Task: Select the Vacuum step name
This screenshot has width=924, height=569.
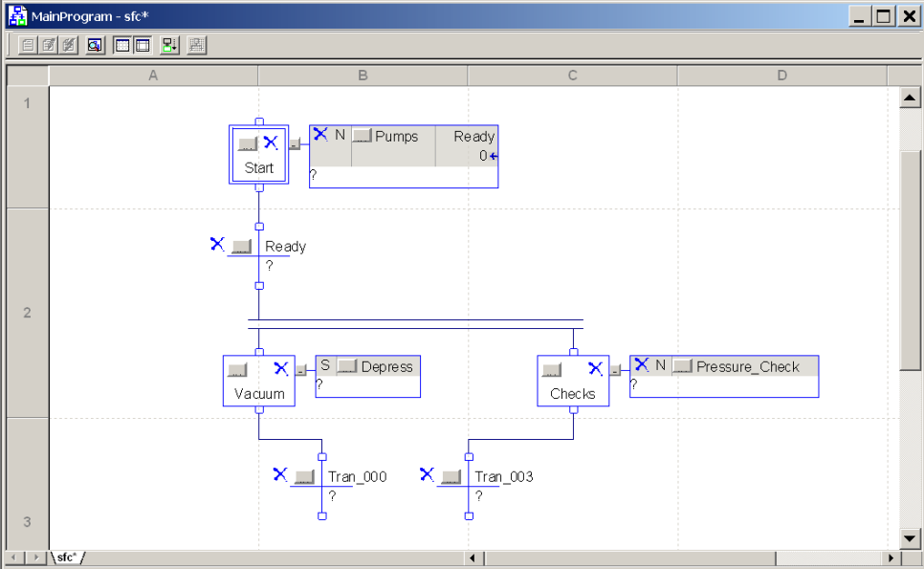Action: pyautogui.click(x=259, y=394)
